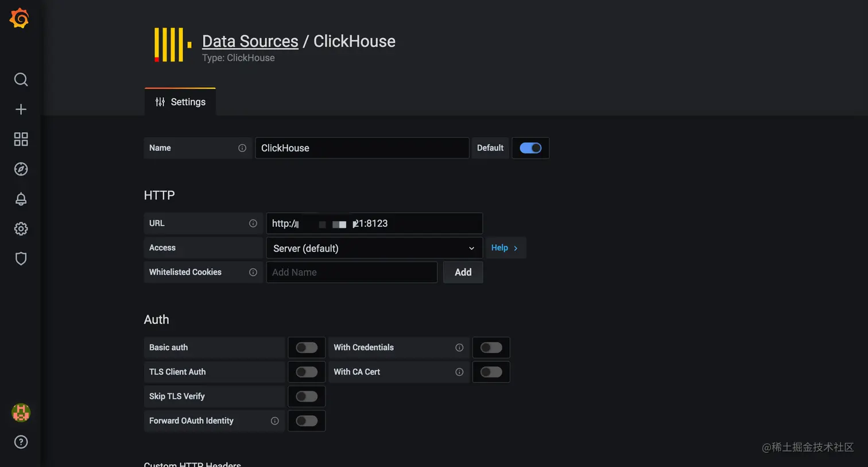Select the Settings tab

point(180,102)
